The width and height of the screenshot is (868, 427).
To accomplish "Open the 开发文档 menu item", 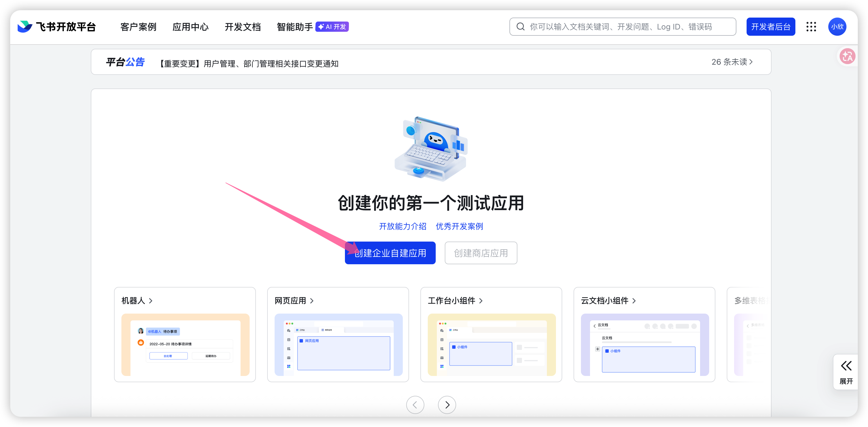I will [x=243, y=27].
